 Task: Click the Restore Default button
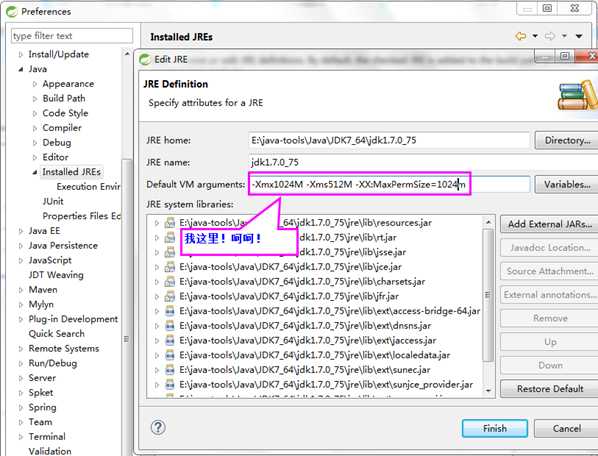pyautogui.click(x=549, y=389)
